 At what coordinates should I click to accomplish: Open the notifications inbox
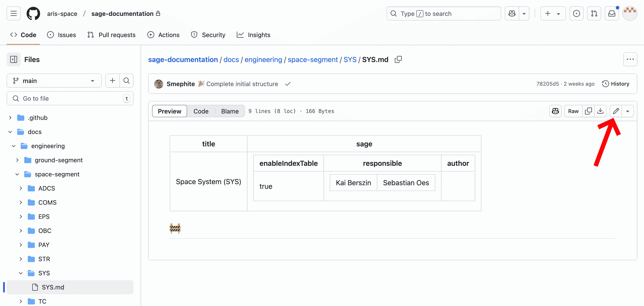point(612,13)
